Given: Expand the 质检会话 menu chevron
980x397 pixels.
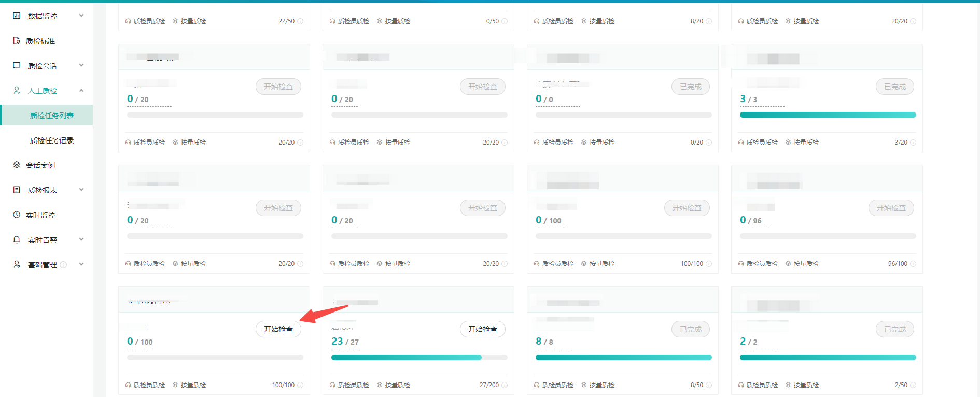Looking at the screenshot, I should pyautogui.click(x=81, y=65).
